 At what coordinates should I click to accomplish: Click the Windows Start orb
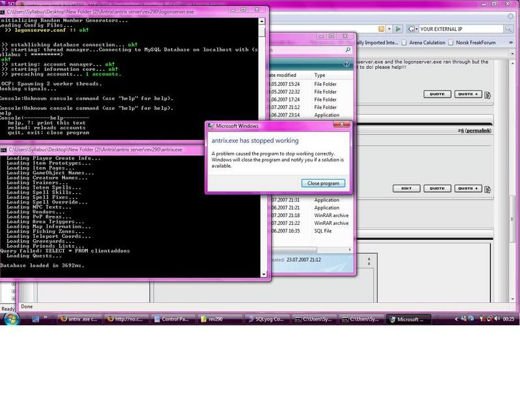12,319
